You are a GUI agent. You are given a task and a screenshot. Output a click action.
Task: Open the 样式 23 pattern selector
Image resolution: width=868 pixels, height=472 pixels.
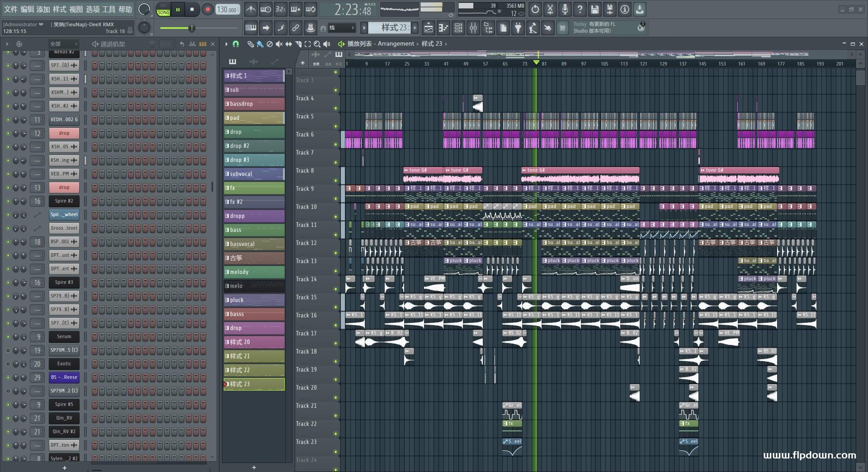click(x=392, y=28)
